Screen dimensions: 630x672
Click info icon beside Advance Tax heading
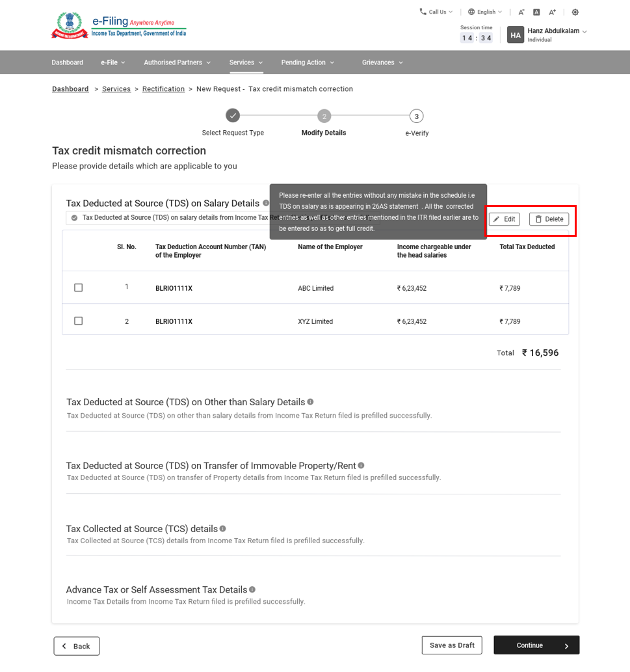point(252,589)
